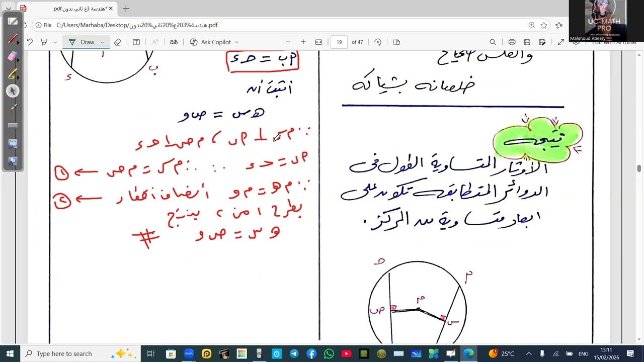This screenshot has height=362, width=644.
Task: Pick the pink eraser in side palette
Action: (x=13, y=56)
